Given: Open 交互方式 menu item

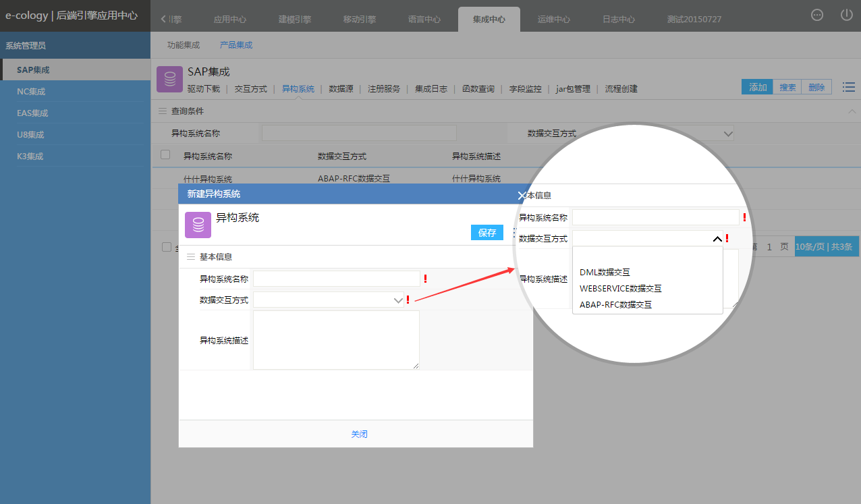Looking at the screenshot, I should 251,89.
